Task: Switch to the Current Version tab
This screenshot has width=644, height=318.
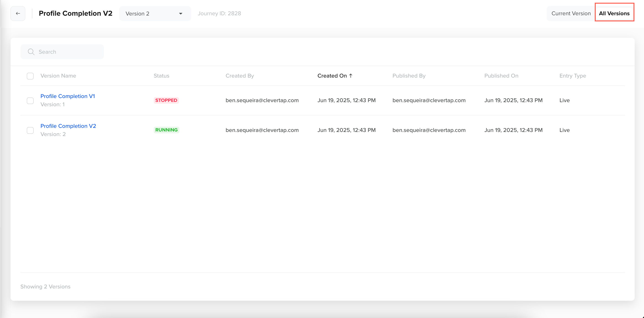Action: point(571,13)
